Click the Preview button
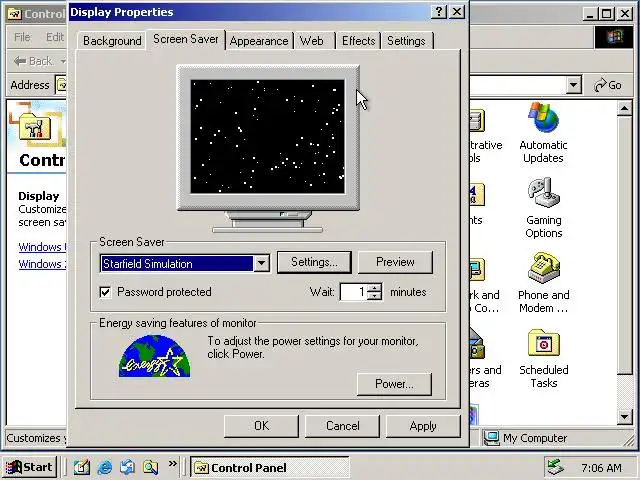This screenshot has width=640, height=480. pos(395,262)
